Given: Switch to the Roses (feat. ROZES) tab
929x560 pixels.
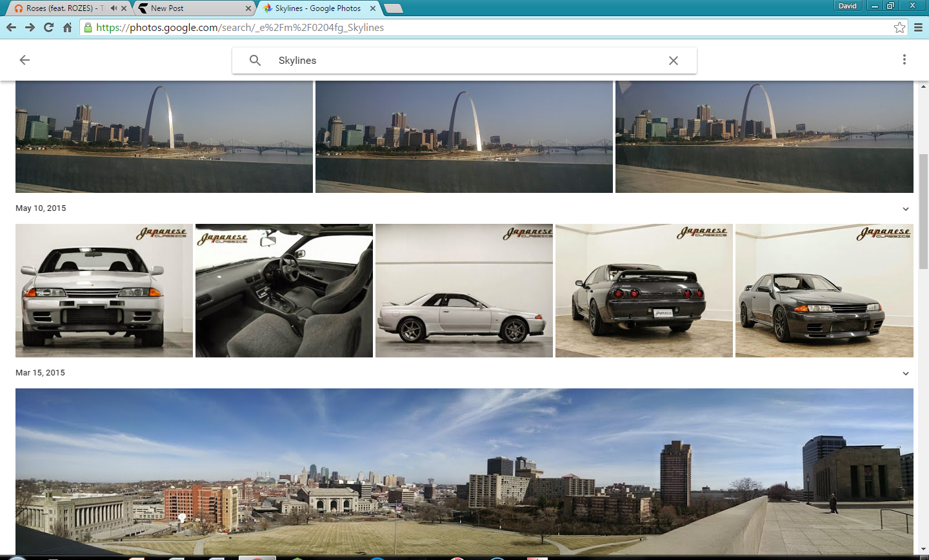Looking at the screenshot, I should click(65, 8).
